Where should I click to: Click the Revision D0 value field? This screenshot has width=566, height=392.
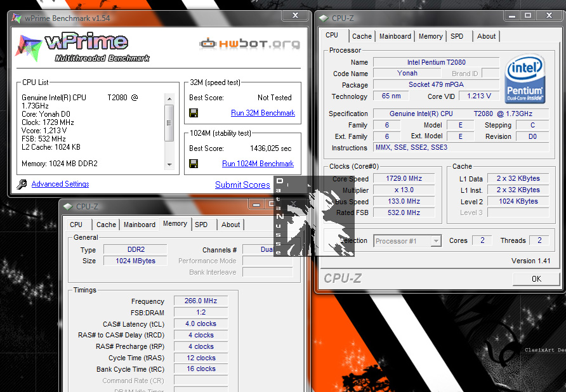[532, 136]
